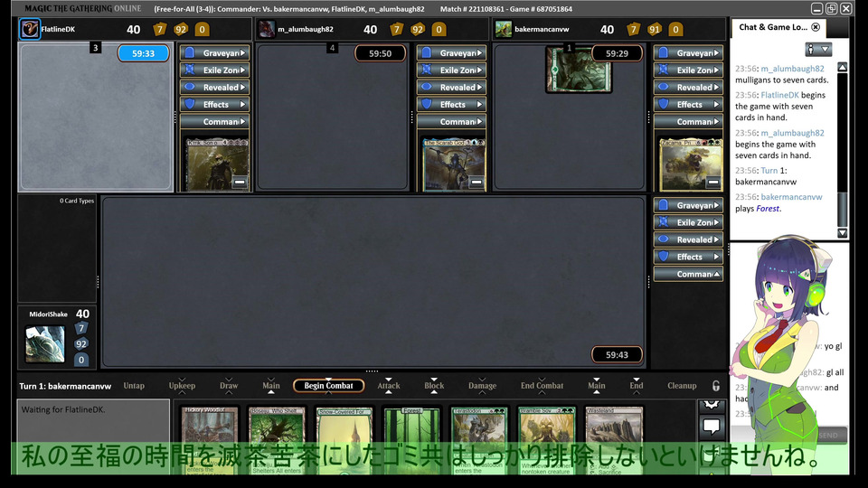
Task: Toggle the Block phase stop
Action: point(434,386)
